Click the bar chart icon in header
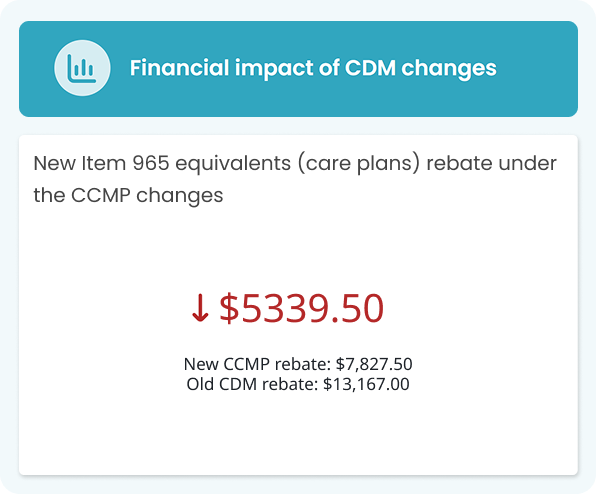 pos(82,68)
